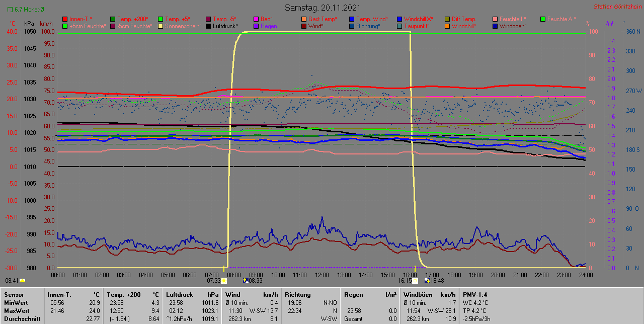The image size is (644, 324).
Task: Click the N-NO direction value
Action: [330, 303]
